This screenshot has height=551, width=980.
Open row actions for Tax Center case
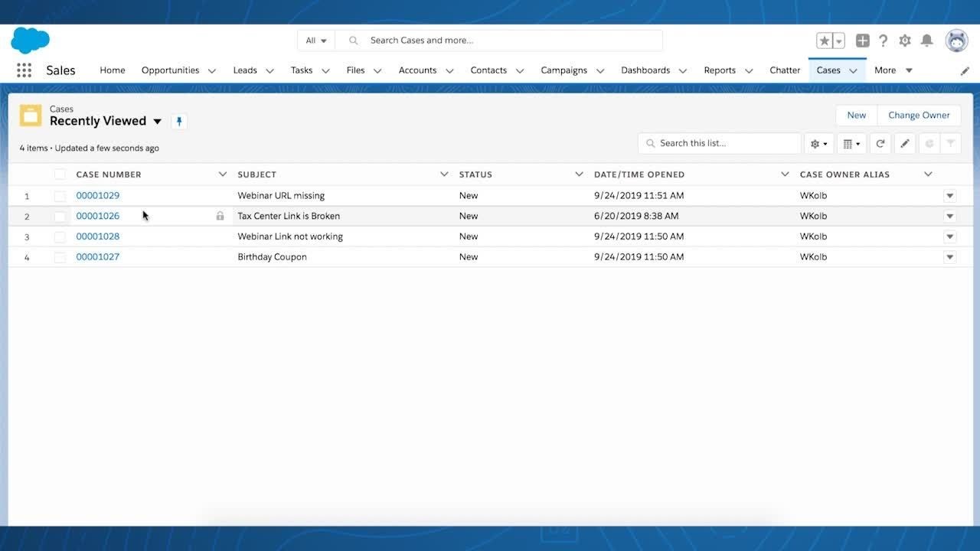[950, 216]
